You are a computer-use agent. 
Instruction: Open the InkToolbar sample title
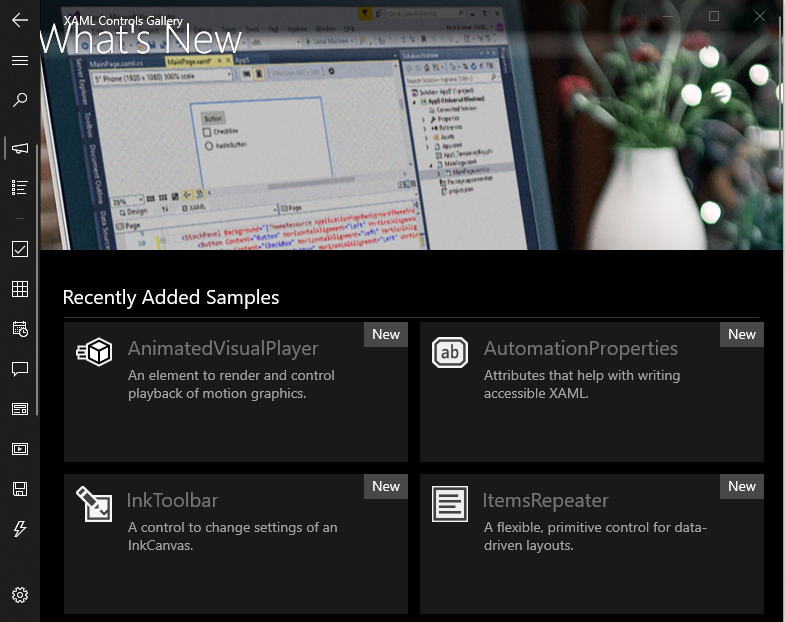pos(173,501)
